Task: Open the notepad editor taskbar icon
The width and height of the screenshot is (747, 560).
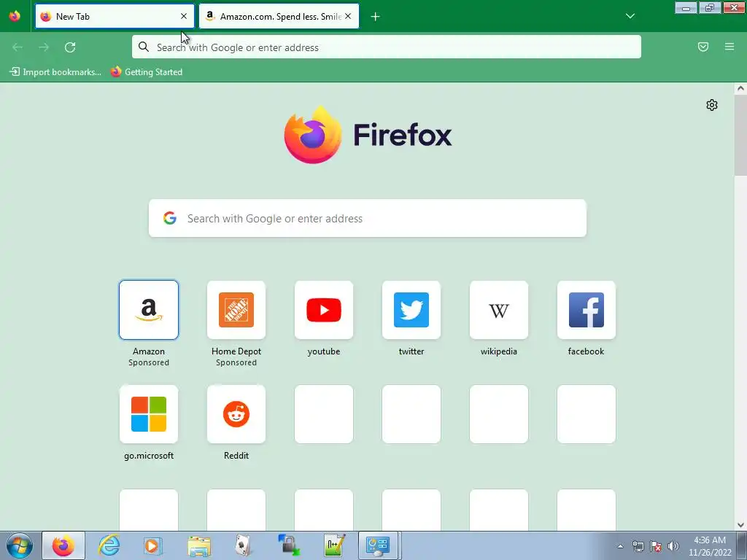Action: 334,545
